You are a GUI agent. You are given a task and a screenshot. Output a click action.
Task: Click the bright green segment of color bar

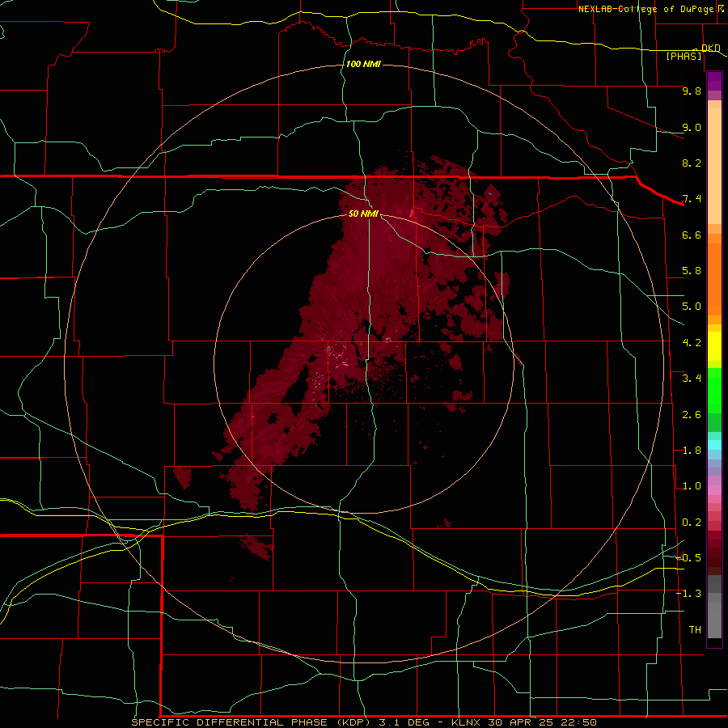click(x=714, y=390)
